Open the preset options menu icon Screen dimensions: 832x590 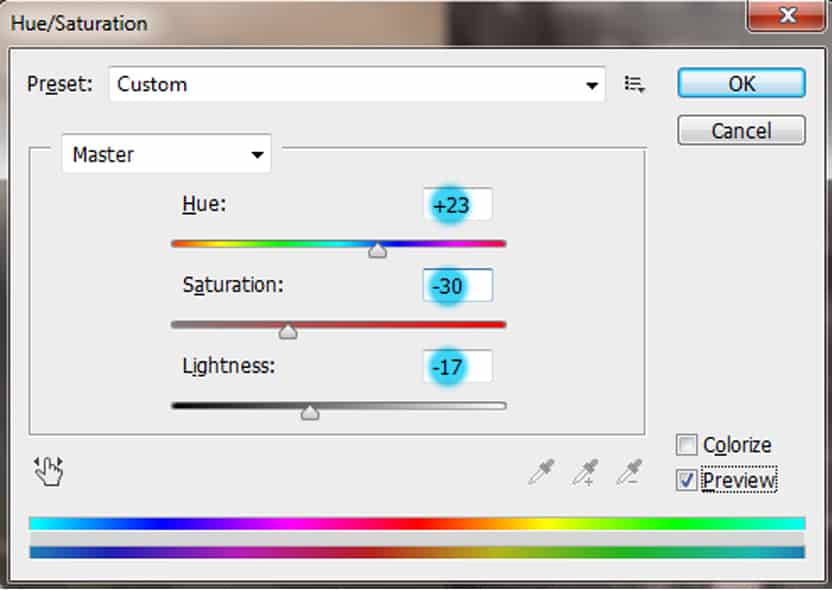click(634, 84)
